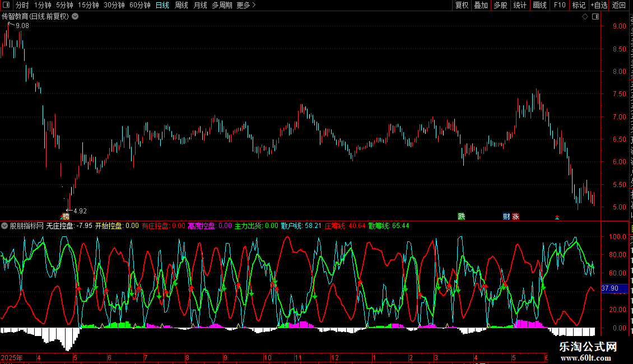
Task: Select the 30分钟 period
Action: coord(114,5)
